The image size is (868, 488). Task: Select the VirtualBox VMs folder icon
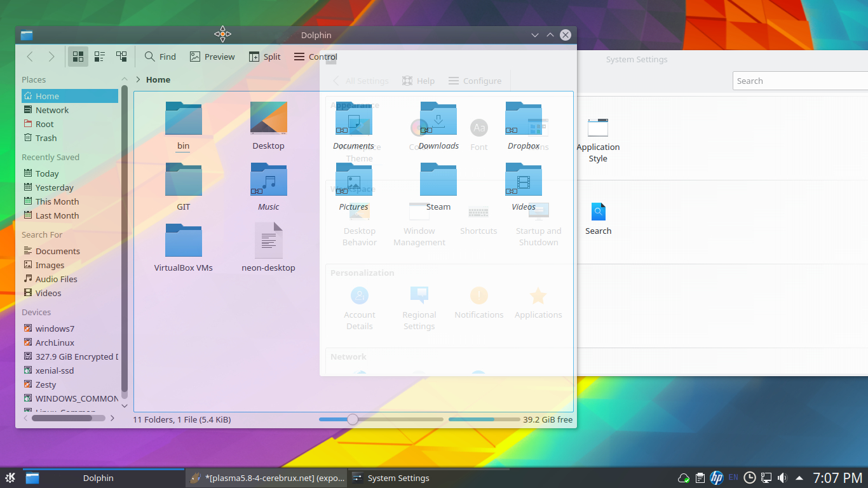(x=183, y=241)
